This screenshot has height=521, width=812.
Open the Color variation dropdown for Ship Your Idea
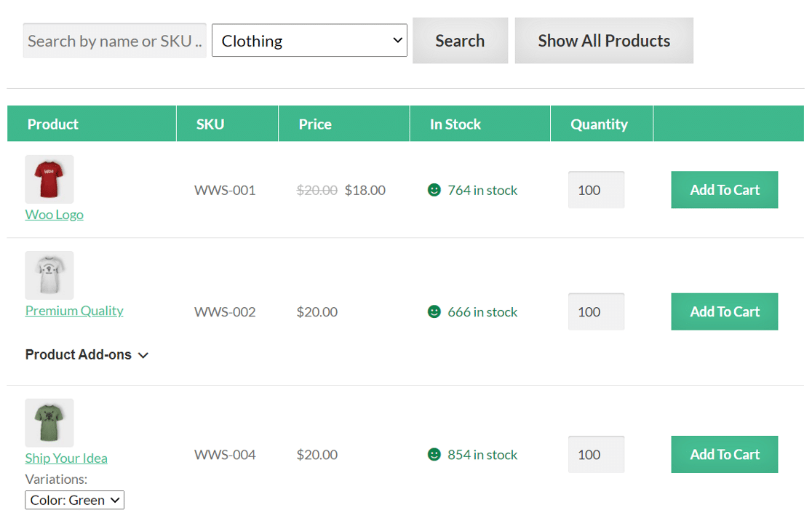[x=74, y=500]
